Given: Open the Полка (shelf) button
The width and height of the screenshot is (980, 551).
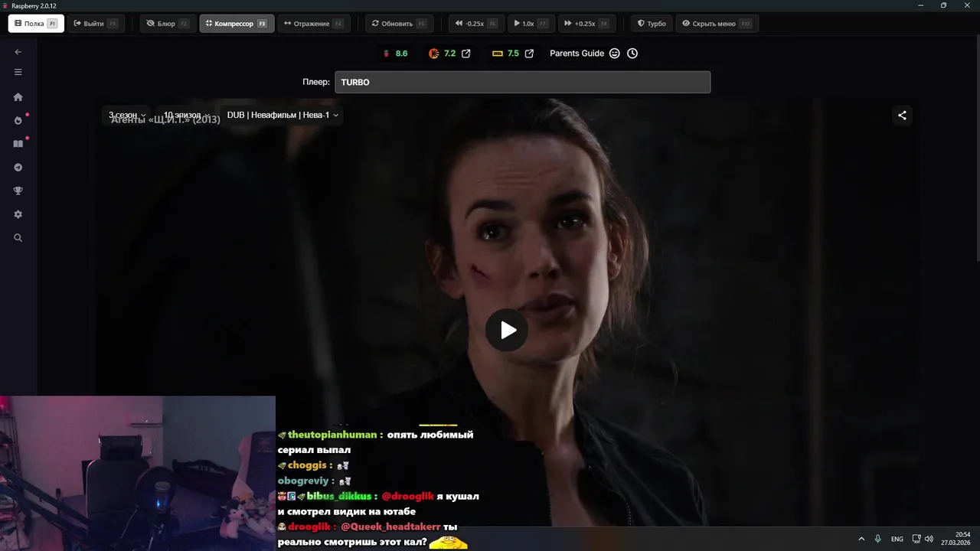Looking at the screenshot, I should coord(36,24).
